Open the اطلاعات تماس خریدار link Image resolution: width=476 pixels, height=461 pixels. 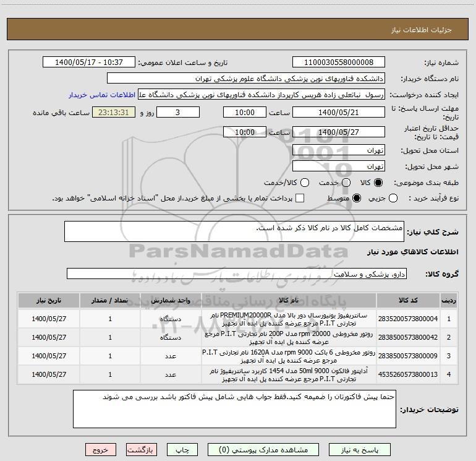pos(102,95)
